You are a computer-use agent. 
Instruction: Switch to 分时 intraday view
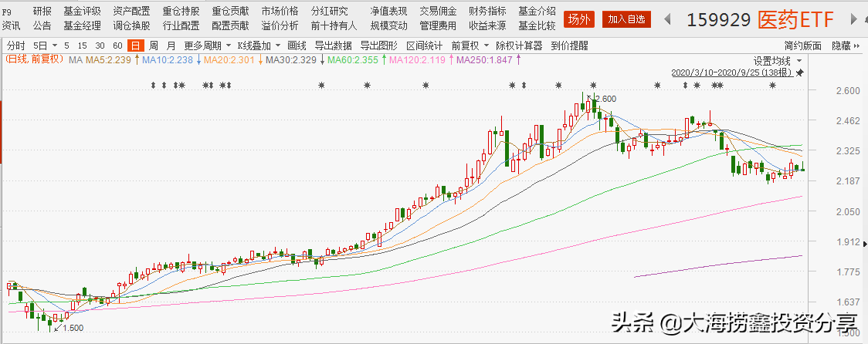click(16, 46)
